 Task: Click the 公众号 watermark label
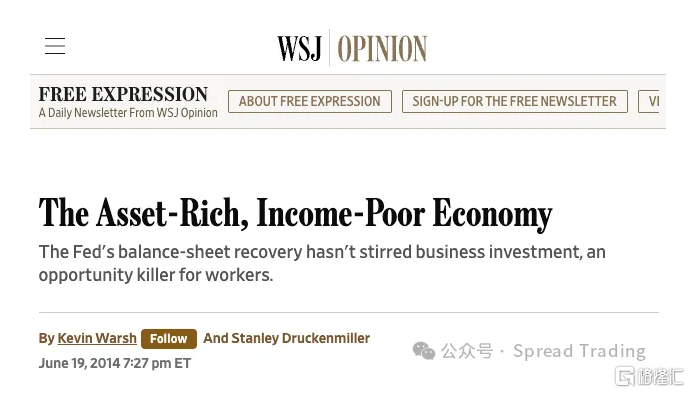(467, 351)
